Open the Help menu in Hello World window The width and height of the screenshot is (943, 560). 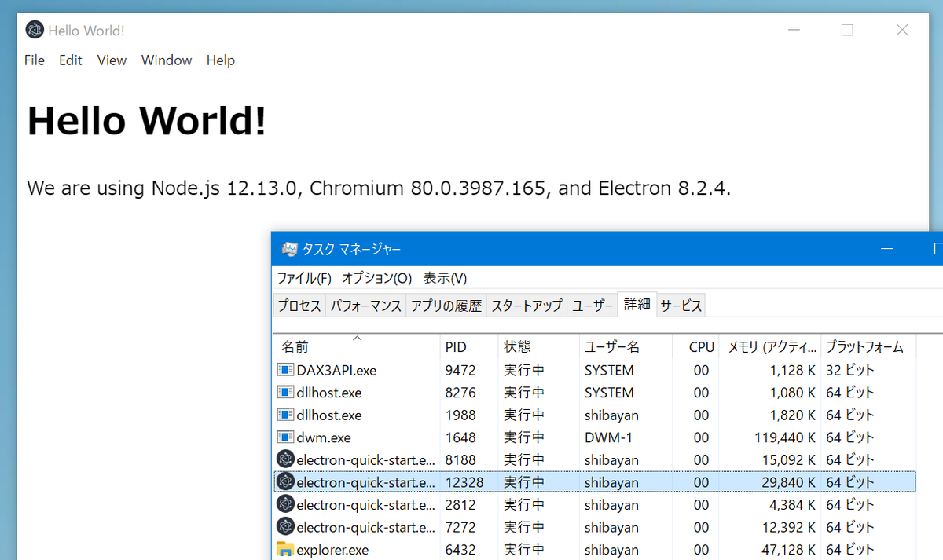tap(221, 60)
